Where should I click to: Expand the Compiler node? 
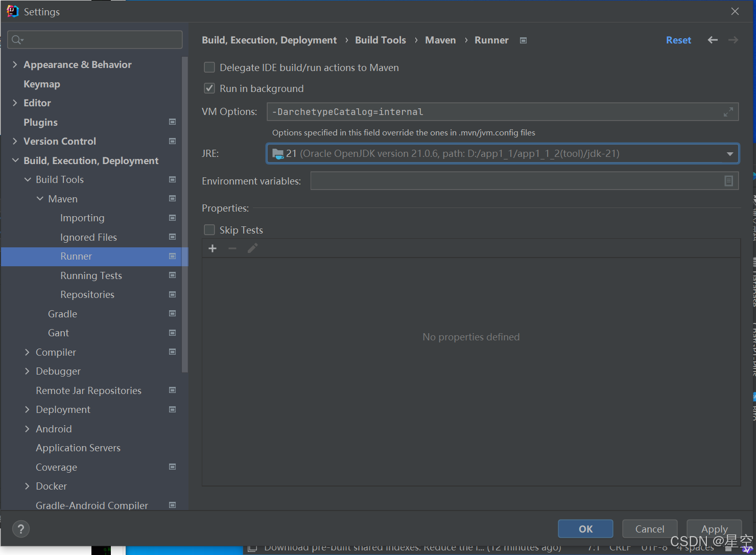point(28,352)
